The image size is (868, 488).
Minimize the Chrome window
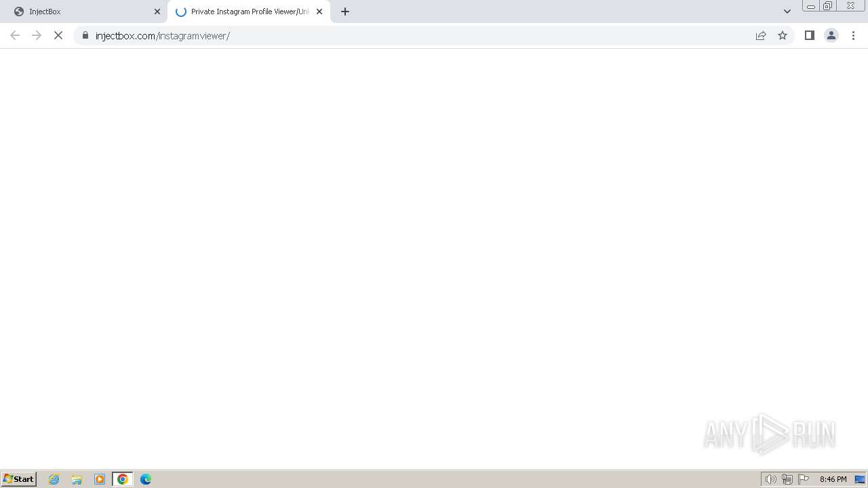coord(811,6)
